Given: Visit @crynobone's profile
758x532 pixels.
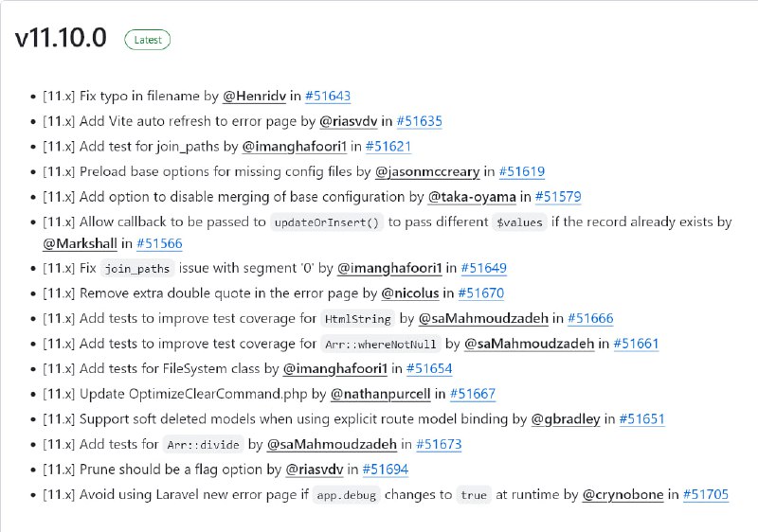Looking at the screenshot, I should [623, 494].
